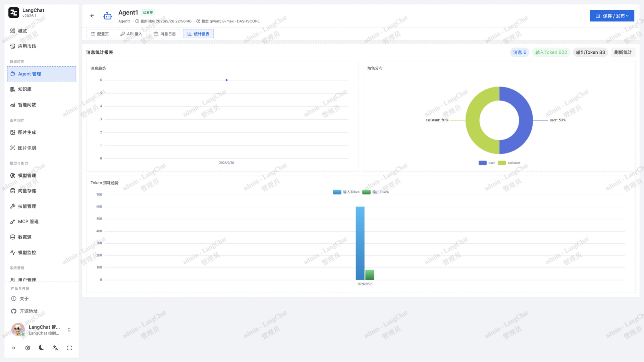Collapse sidebar with double-chevron icon
This screenshot has width=644, height=362.
(14, 348)
